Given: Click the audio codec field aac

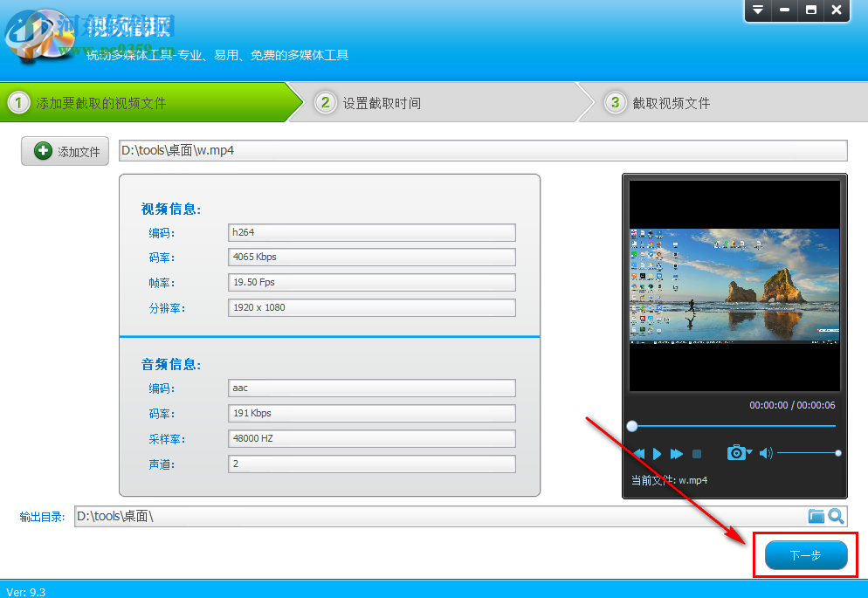Looking at the screenshot, I should pos(371,388).
